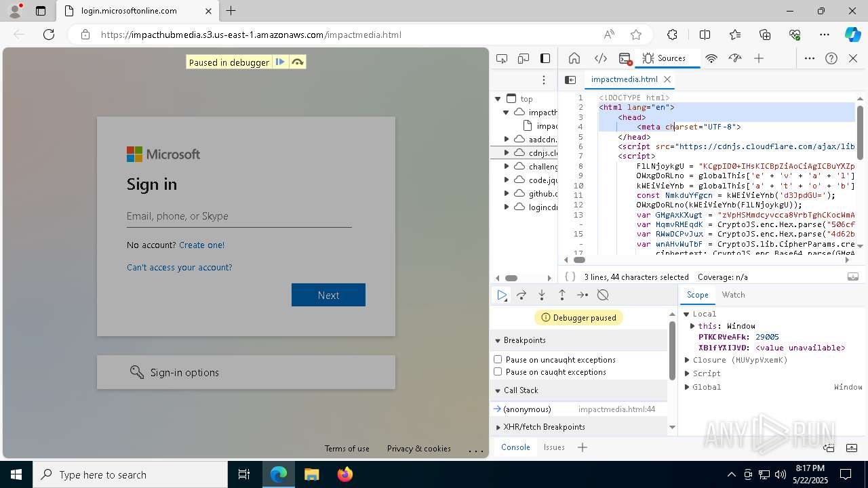Viewport: 868px width, 488px height.
Task: Expand the Script scope
Action: (687, 373)
